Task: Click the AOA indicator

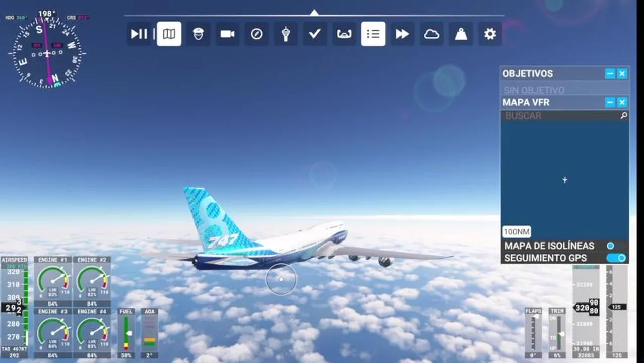Action: [150, 333]
